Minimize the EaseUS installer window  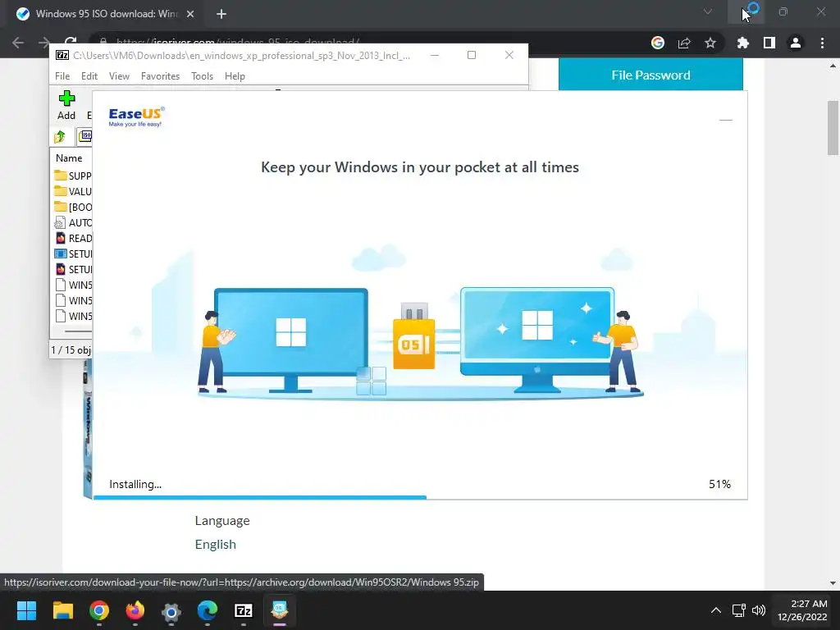[x=725, y=120]
